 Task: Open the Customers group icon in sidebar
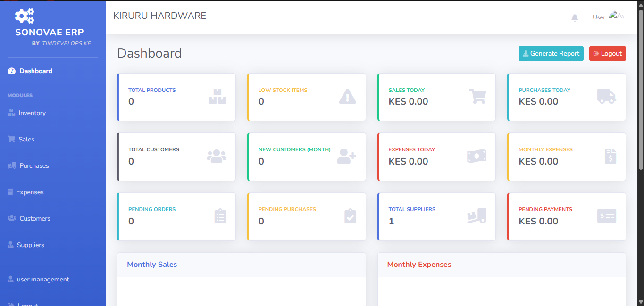(x=11, y=218)
